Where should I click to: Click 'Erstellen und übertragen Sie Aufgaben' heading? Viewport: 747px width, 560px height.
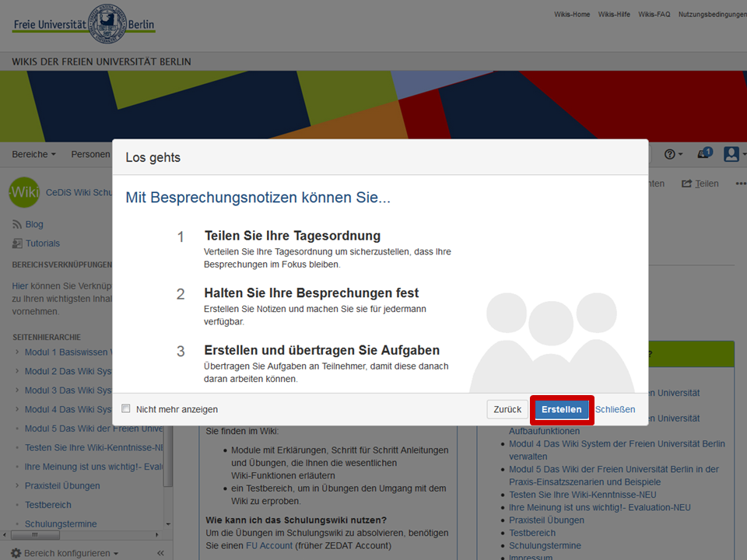(x=322, y=350)
